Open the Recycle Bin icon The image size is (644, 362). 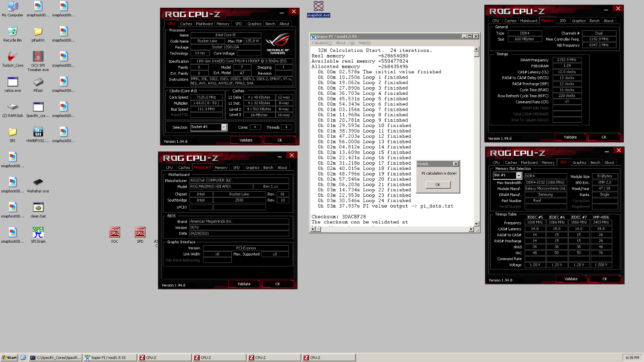coord(12,34)
